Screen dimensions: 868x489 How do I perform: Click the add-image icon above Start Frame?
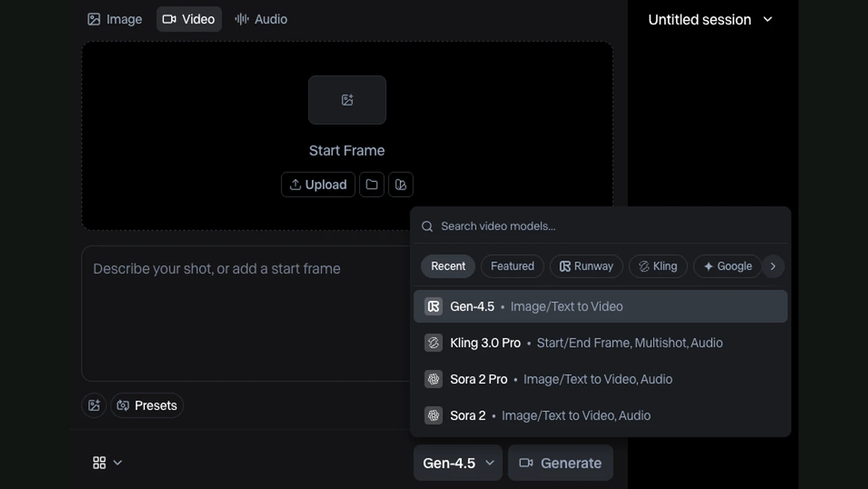347,100
